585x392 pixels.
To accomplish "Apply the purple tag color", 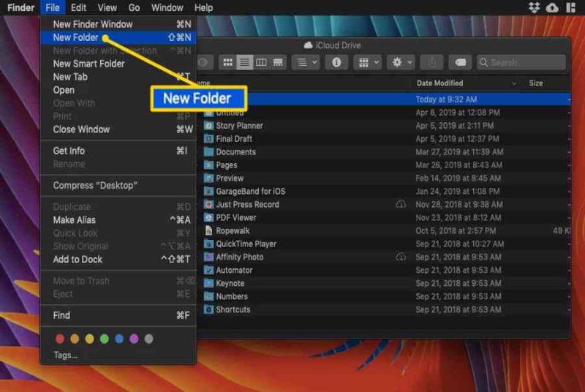I will 134,339.
